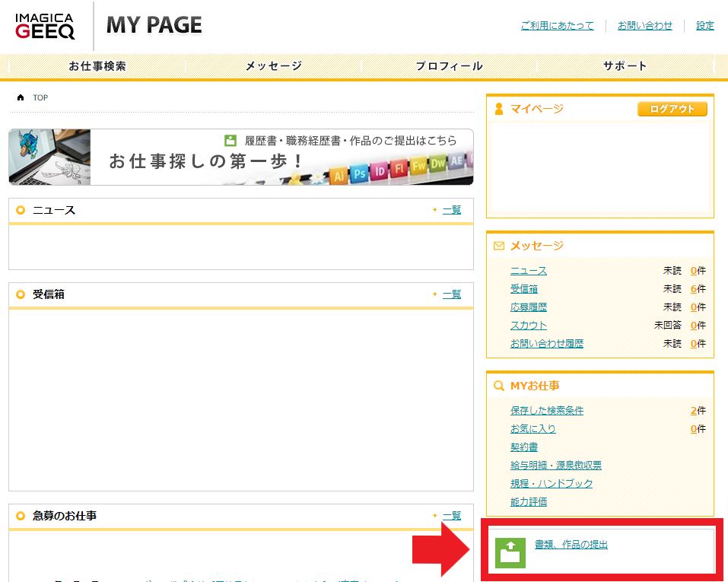
Task: Open 保存した検索条件 in MYお仕事
Action: point(547,411)
